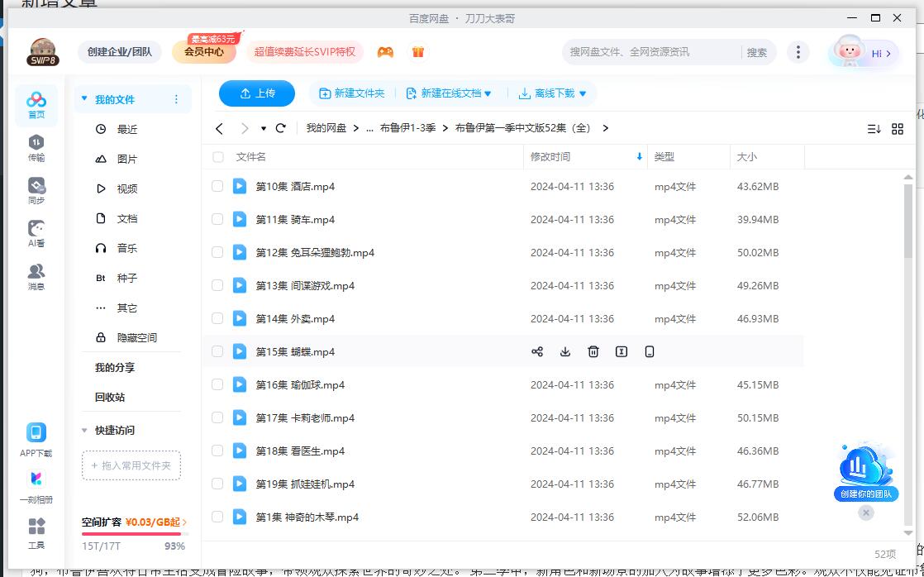Viewport: 924px width, 577px height.
Task: Refresh the current folder view
Action: coord(280,129)
